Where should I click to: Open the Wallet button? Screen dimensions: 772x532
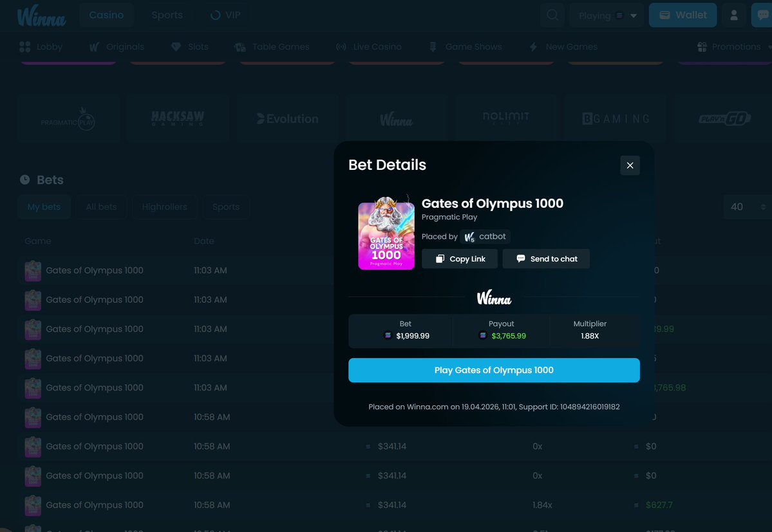click(x=683, y=15)
